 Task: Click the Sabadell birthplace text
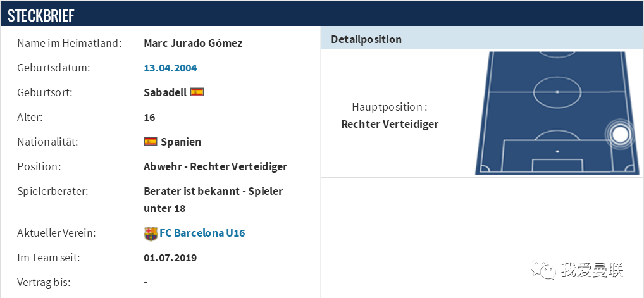click(x=165, y=92)
